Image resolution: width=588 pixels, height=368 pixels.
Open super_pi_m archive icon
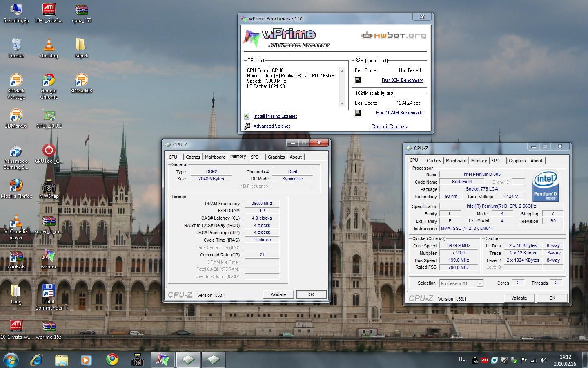[49, 224]
